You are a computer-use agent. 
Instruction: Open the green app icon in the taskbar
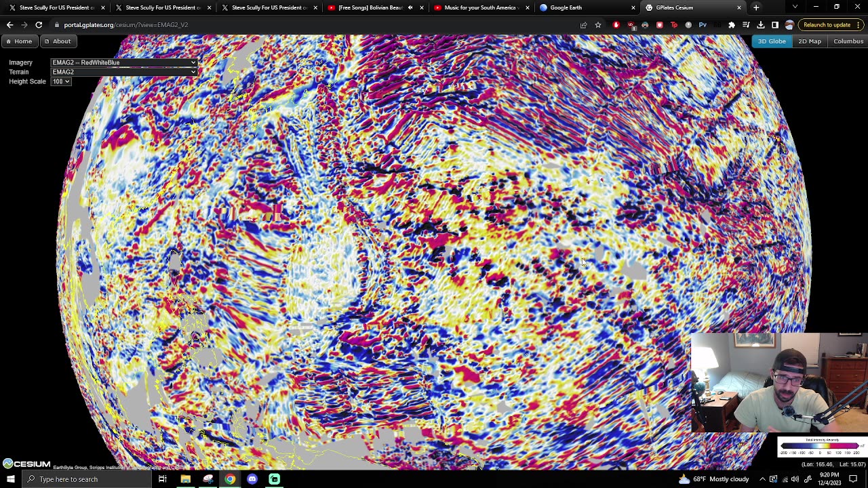pos(275,479)
